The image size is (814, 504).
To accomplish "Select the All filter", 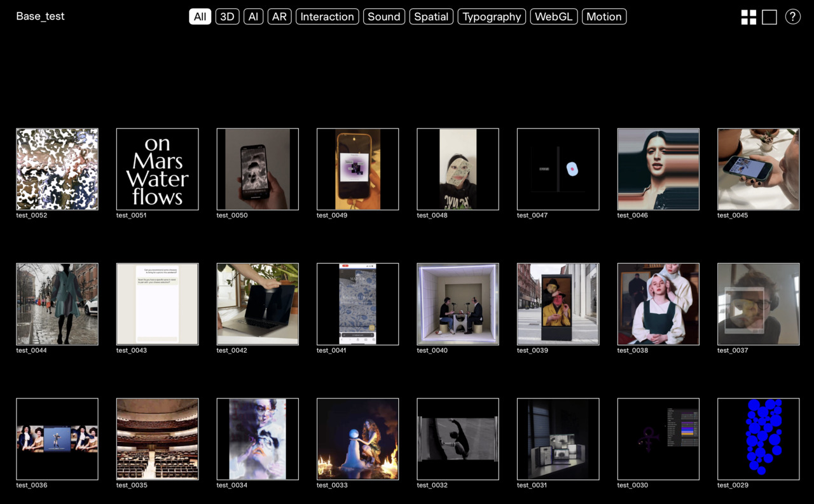I will click(200, 17).
